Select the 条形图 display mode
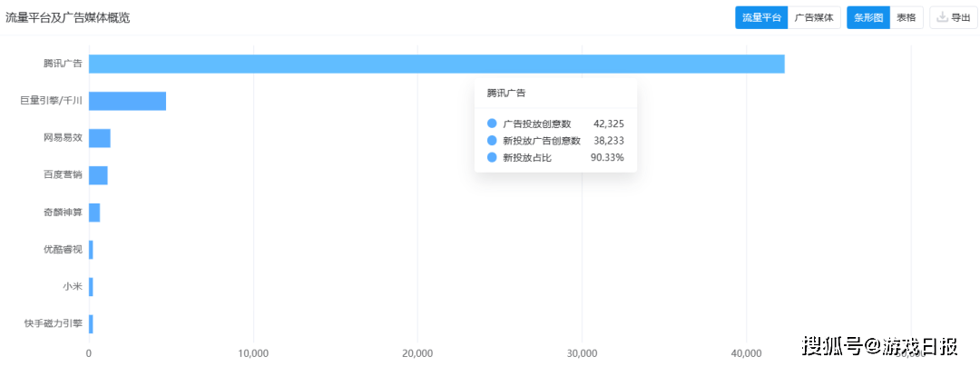 click(868, 17)
